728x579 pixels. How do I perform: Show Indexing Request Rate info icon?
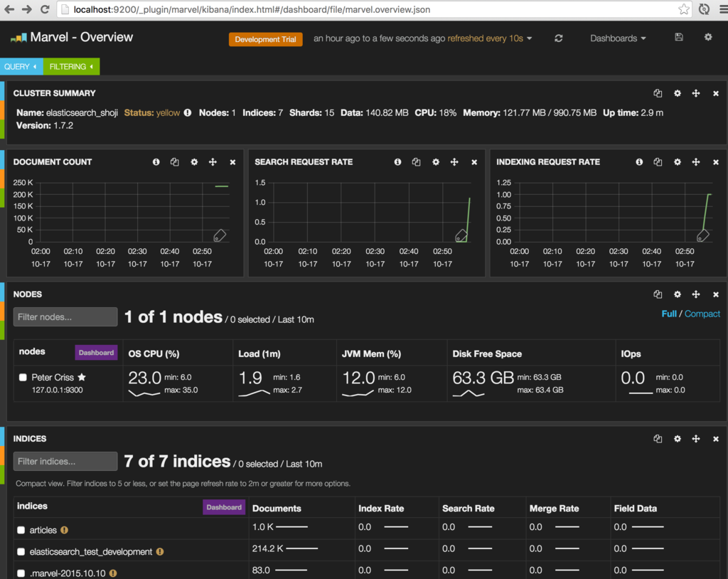639,162
